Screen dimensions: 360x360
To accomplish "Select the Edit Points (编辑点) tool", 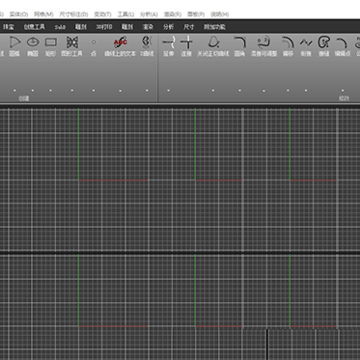I will pos(342,46).
